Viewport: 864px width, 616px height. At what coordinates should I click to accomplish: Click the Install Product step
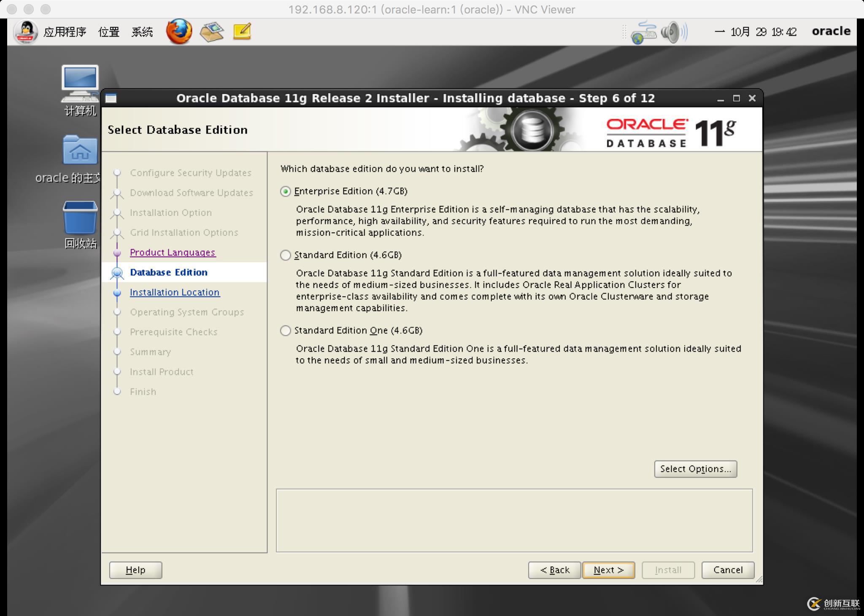pos(162,372)
